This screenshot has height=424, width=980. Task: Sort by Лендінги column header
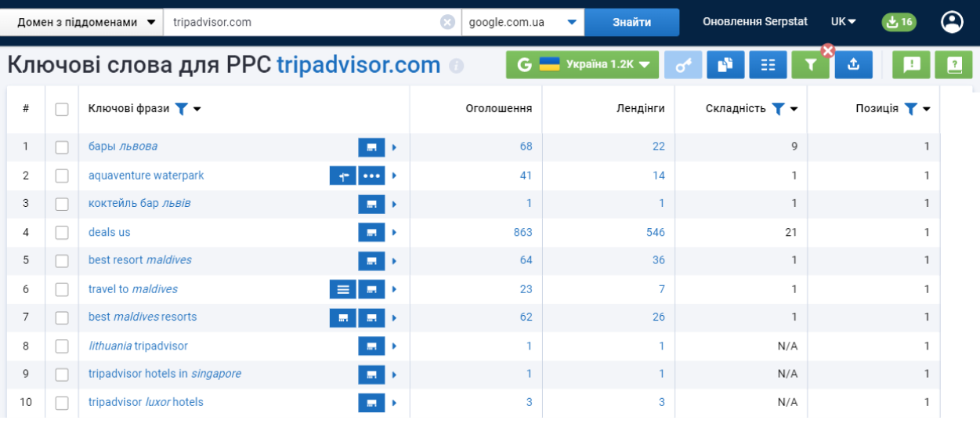(641, 109)
